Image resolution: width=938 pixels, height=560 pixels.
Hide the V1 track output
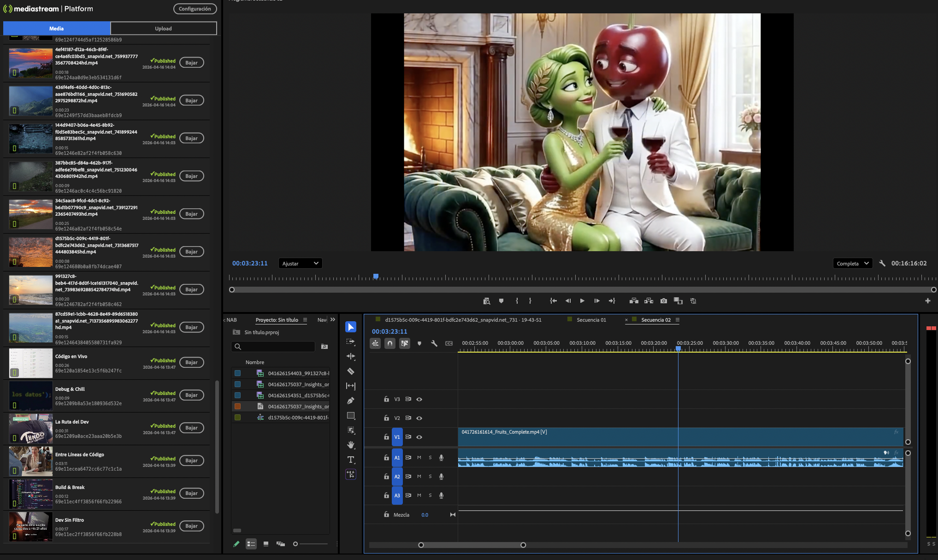point(419,437)
